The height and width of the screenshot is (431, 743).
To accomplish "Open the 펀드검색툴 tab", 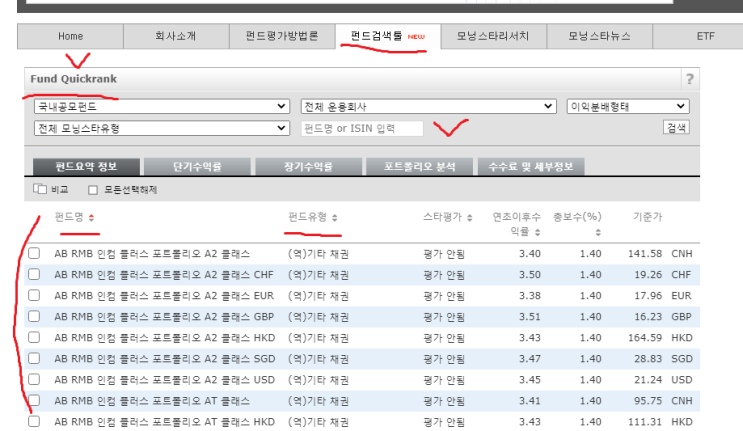I will click(x=388, y=36).
